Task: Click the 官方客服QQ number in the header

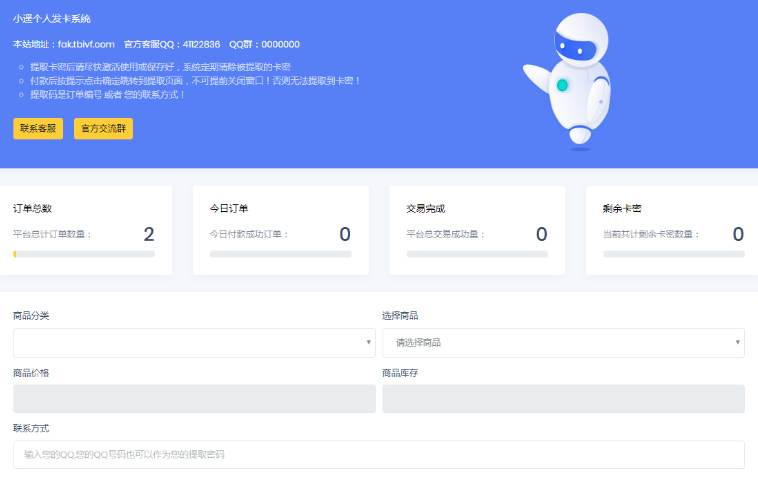Action: [202, 44]
